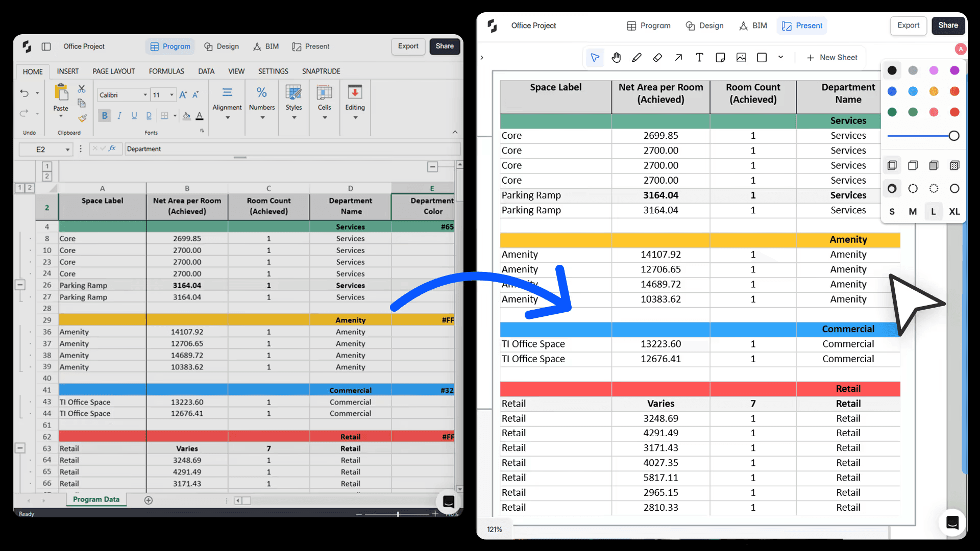980x551 pixels.
Task: Apply bold formatting in the Excel ribbon
Action: point(105,115)
